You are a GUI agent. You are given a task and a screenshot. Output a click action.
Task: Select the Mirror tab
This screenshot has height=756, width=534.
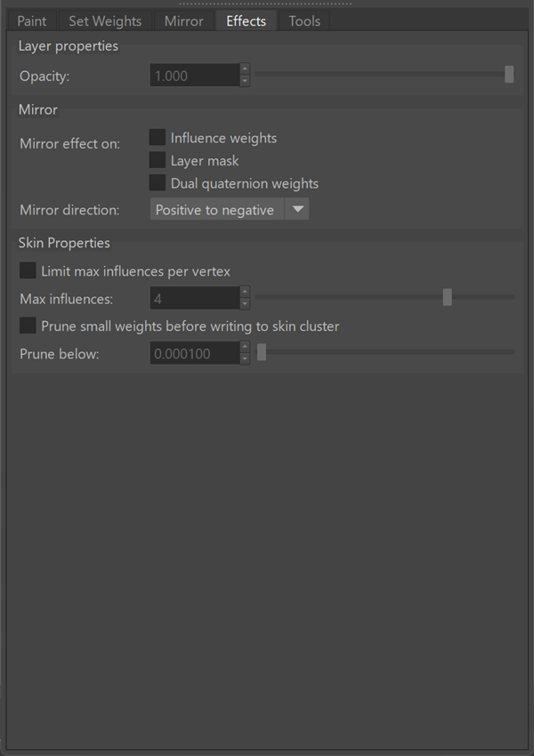pos(184,21)
